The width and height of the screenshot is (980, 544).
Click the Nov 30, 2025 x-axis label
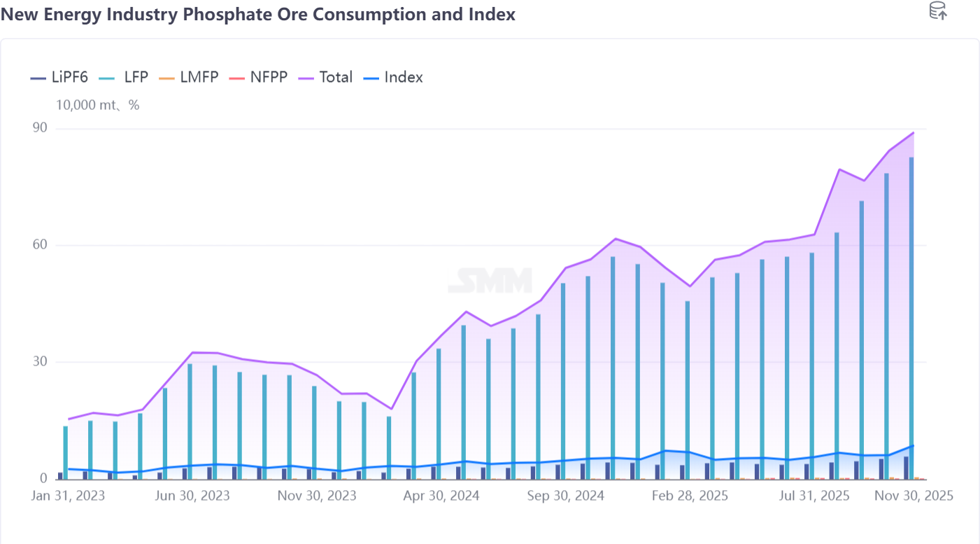click(912, 496)
